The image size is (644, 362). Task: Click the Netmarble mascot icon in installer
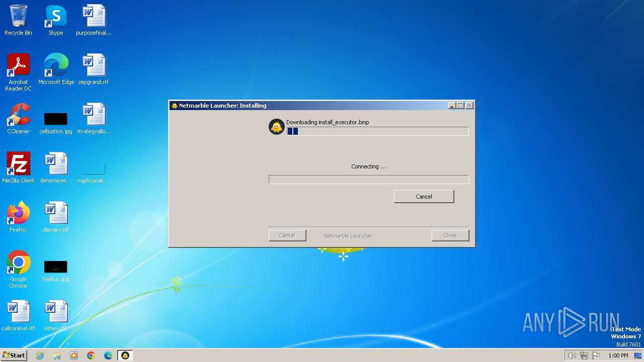[277, 127]
